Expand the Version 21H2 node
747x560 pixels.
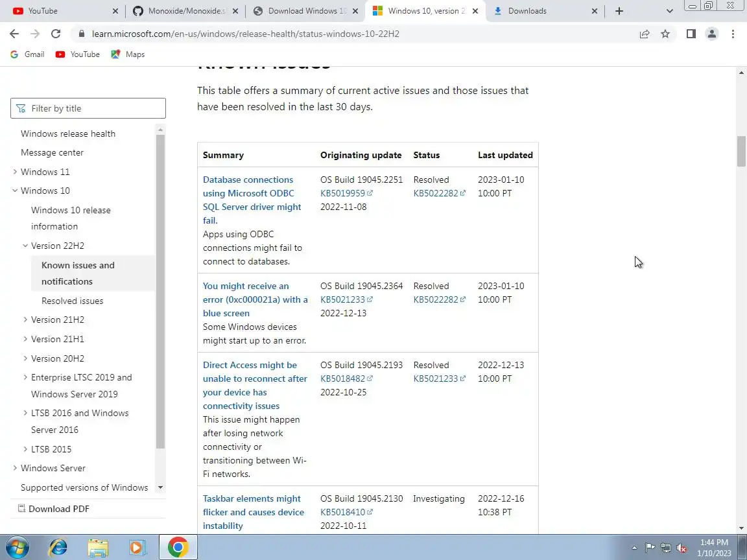point(25,320)
